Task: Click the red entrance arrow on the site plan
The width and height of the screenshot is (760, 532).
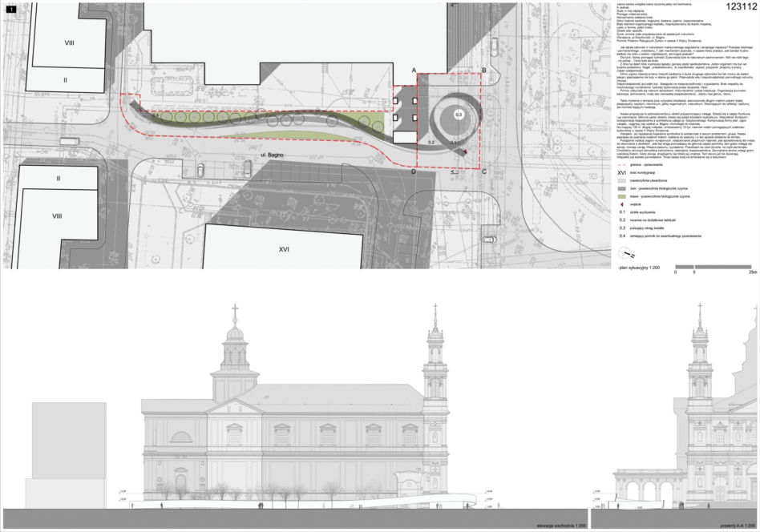Action: [465, 152]
